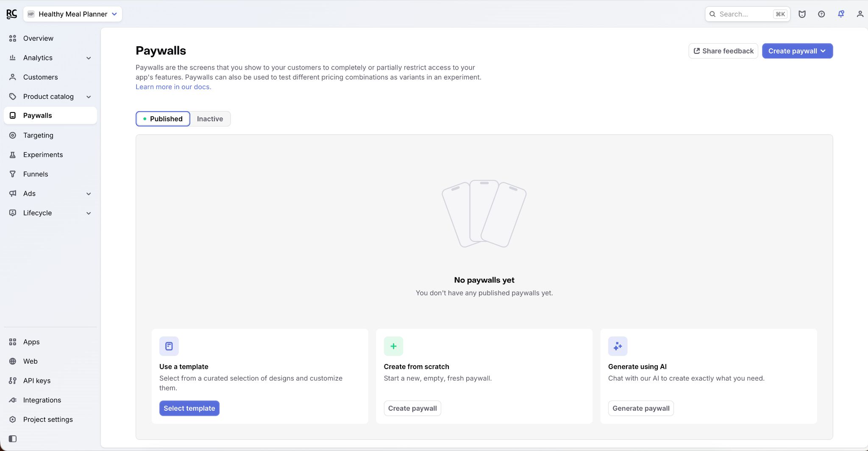Click the Generate using AI sparkle icon

tap(618, 346)
